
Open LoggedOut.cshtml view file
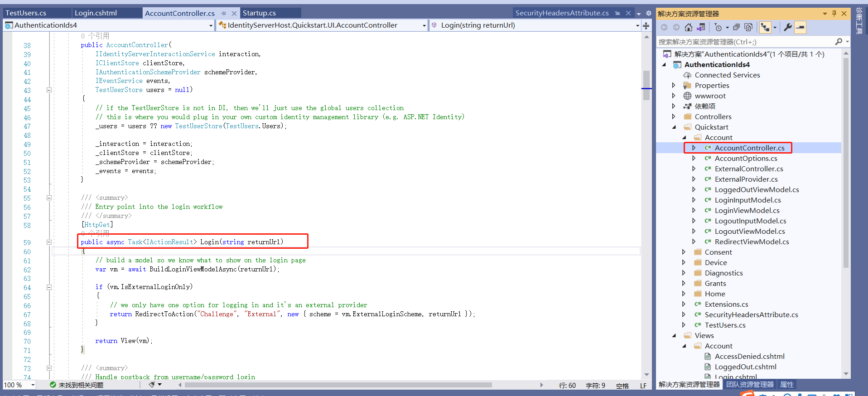pos(745,367)
